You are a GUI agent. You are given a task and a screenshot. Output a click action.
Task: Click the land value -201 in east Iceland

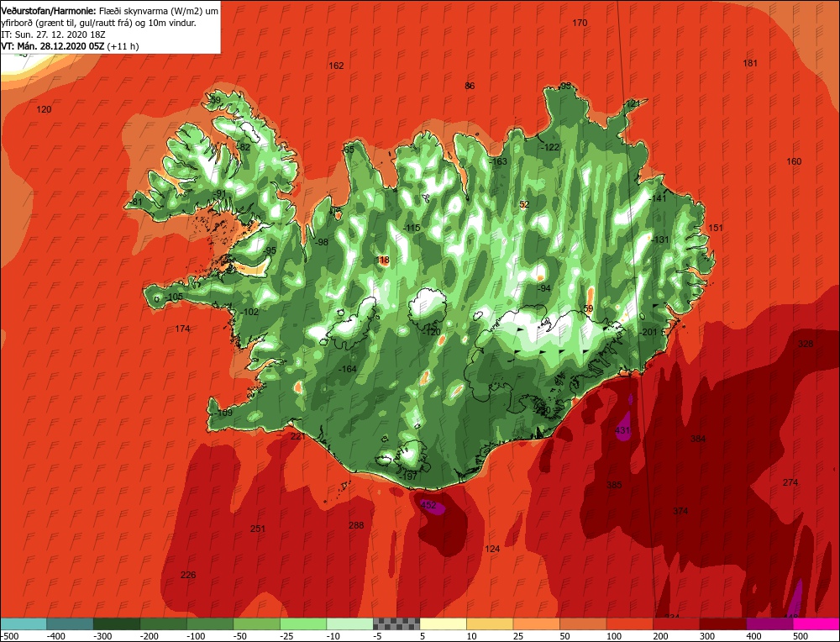coord(648,332)
